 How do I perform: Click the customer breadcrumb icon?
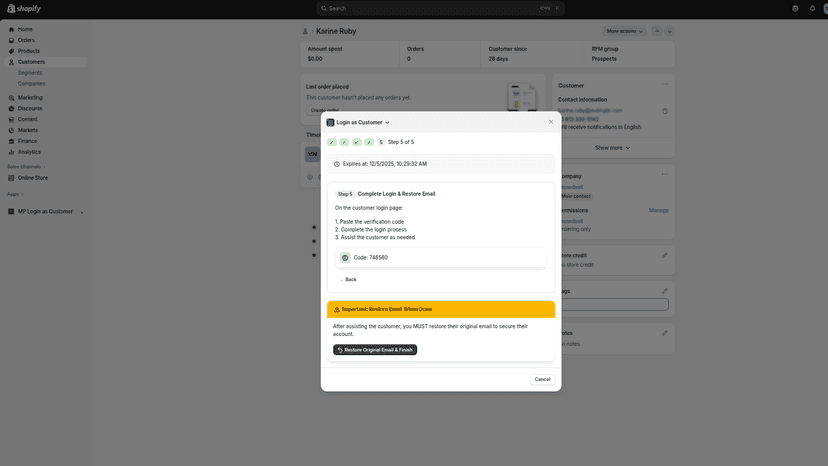pos(305,31)
